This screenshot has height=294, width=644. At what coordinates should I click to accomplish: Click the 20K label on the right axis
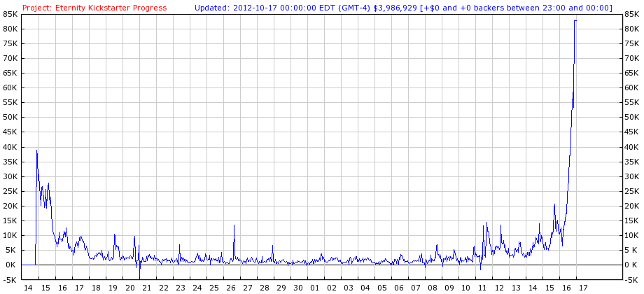[630, 206]
